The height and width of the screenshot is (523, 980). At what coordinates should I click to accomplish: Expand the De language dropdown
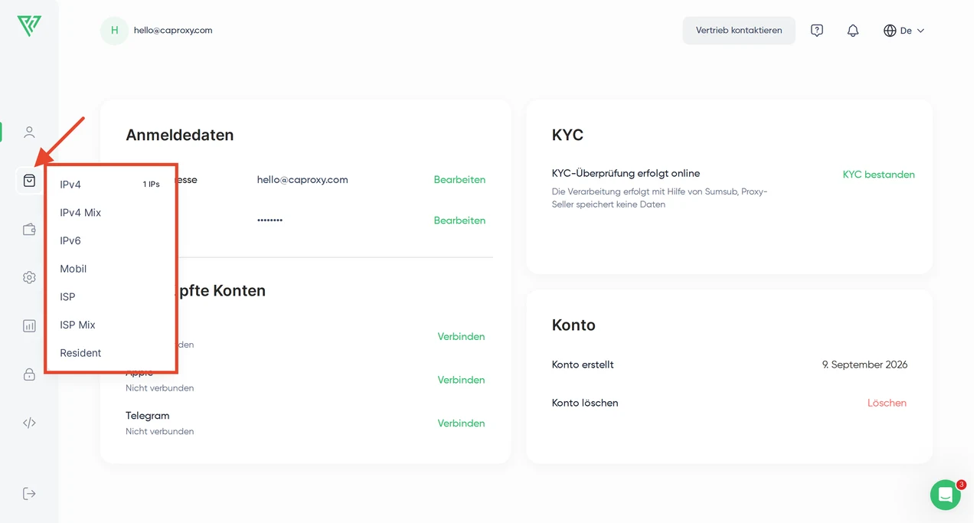pyautogui.click(x=904, y=31)
